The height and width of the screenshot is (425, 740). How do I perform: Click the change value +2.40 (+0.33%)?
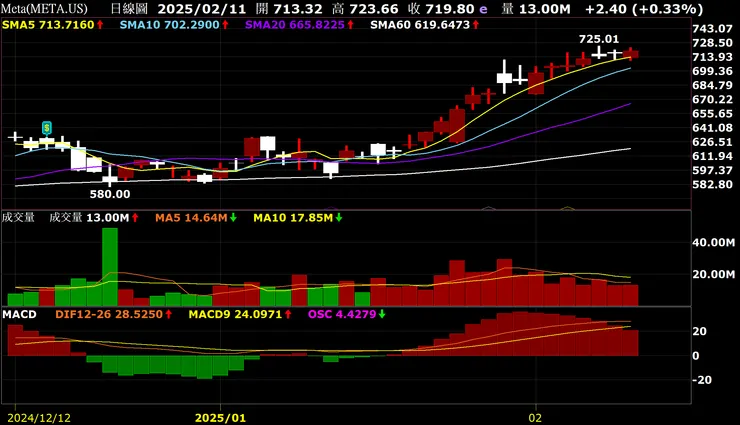pos(644,9)
